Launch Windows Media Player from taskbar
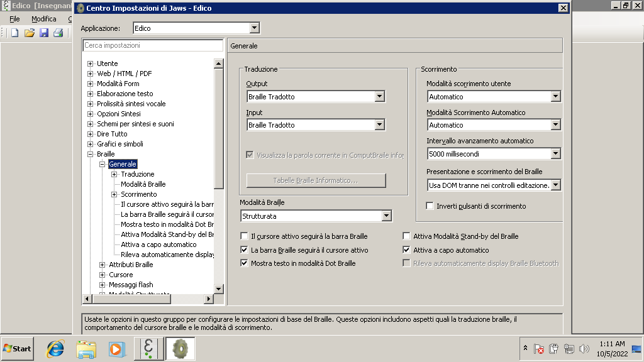This screenshot has width=644, height=362. (117, 349)
